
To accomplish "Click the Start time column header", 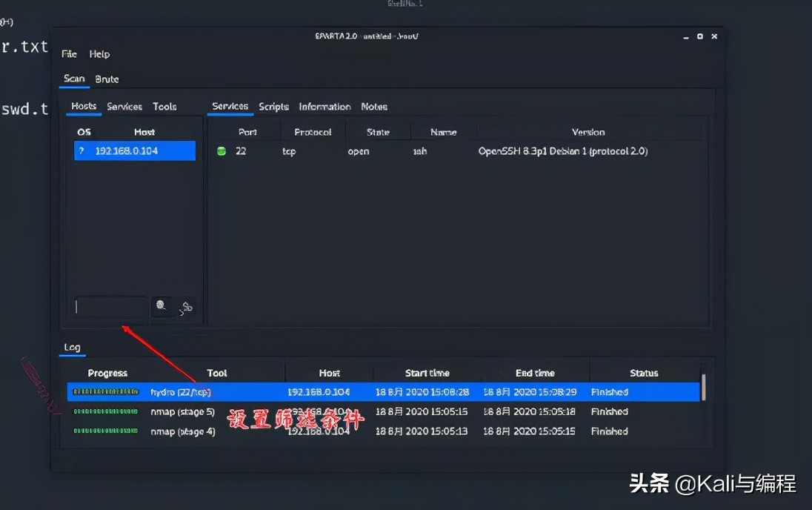I will 427,373.
